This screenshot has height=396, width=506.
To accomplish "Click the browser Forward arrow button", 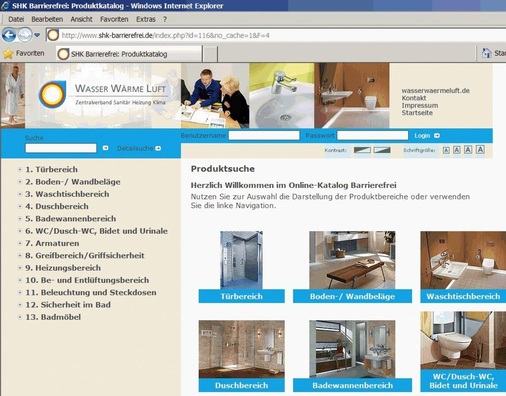I will click(x=25, y=35).
